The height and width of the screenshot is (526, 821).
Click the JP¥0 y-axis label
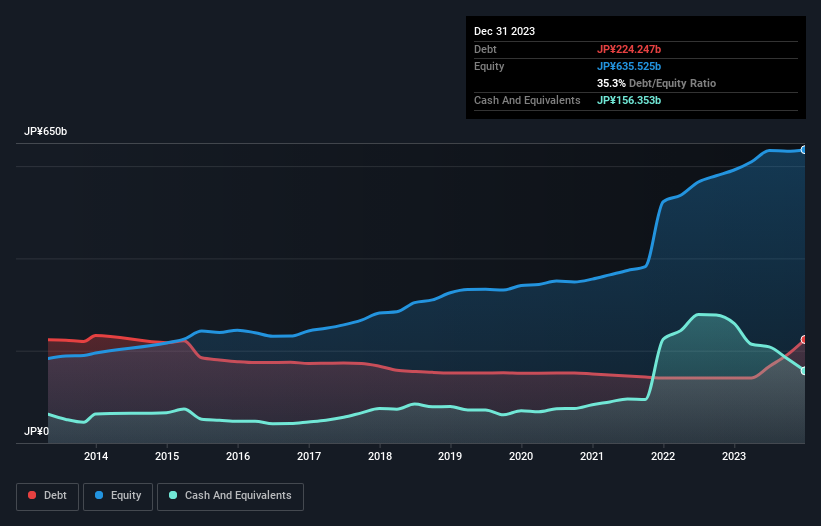tap(36, 431)
